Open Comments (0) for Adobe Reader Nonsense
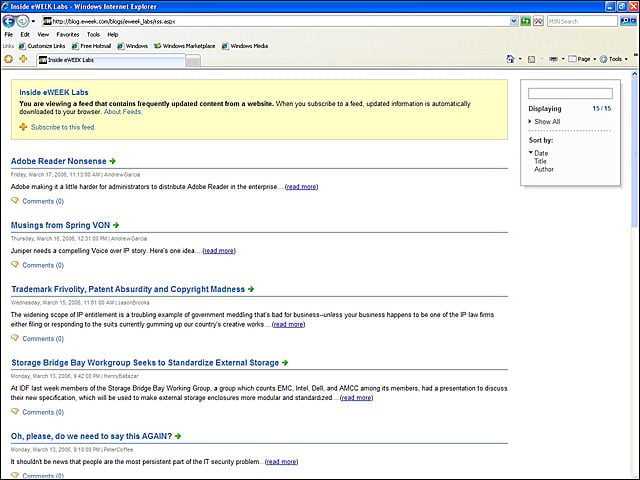The image size is (640, 480). 43,201
